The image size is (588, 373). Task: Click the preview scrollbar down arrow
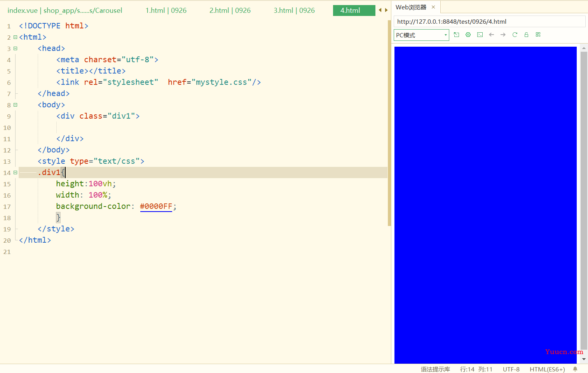(x=584, y=359)
